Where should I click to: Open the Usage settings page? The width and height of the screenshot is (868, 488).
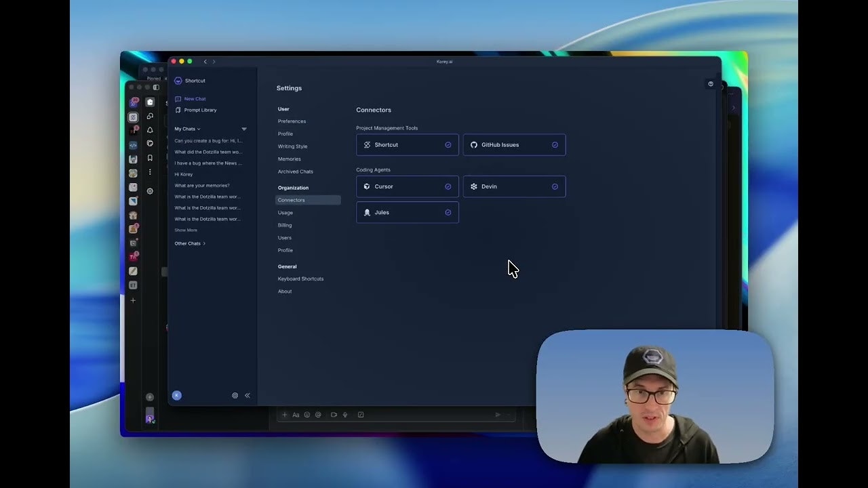pyautogui.click(x=285, y=213)
